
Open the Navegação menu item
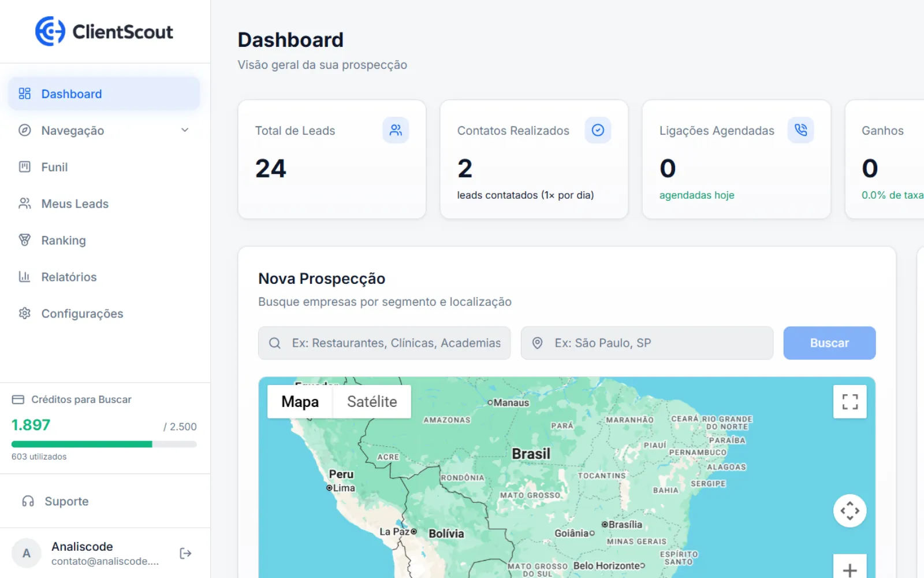(x=104, y=131)
